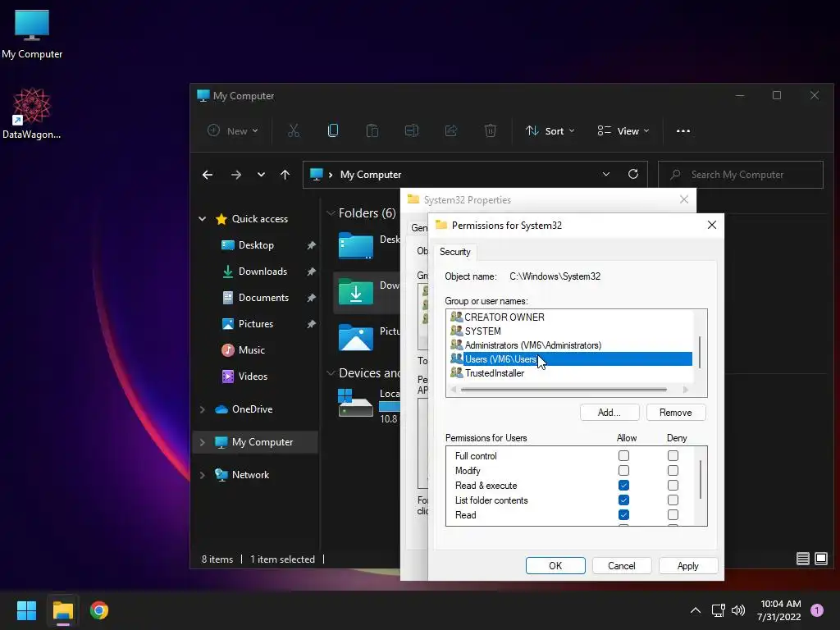Viewport: 840px width, 630px height.
Task: Open the DataWagon desktop shortcut
Action: 32,113
